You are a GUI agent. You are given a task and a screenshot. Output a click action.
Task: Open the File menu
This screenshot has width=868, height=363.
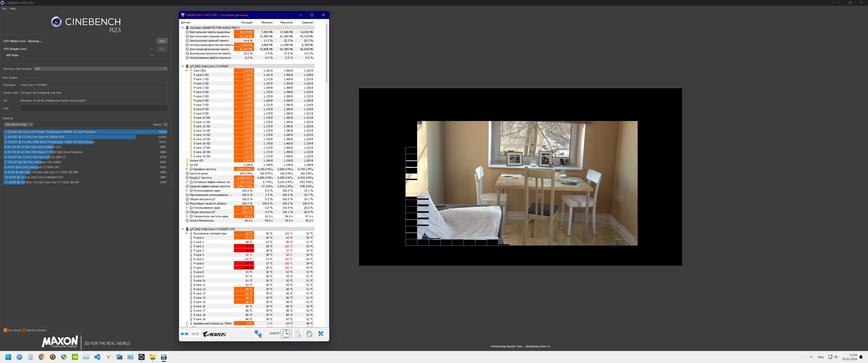4,9
